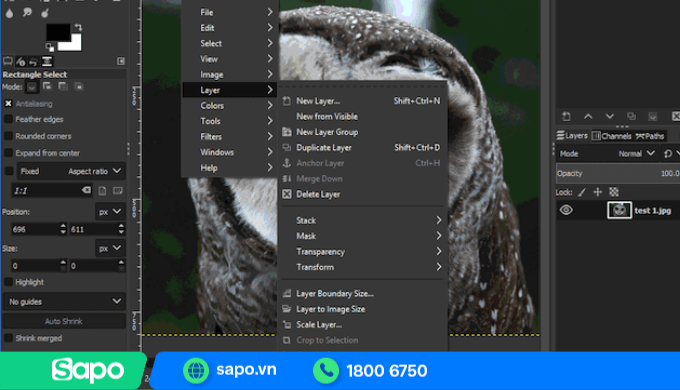This screenshot has height=390, width=680.
Task: Open the No guides dropdown
Action: click(x=64, y=301)
